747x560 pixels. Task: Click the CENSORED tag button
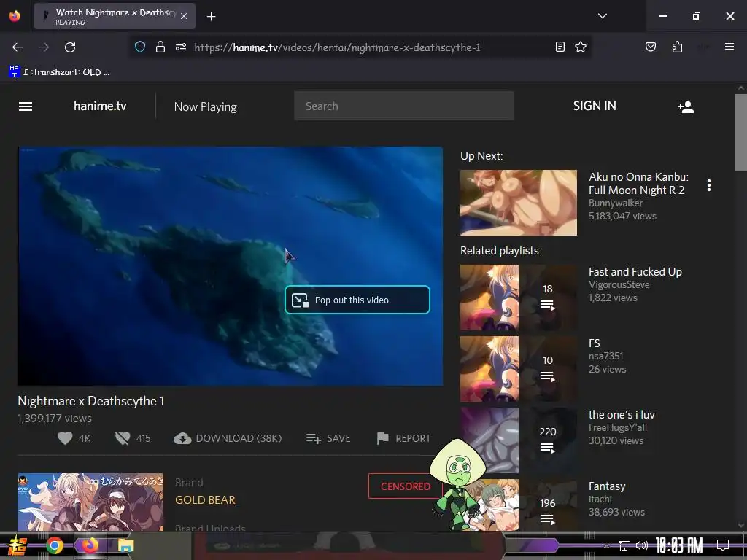(406, 486)
